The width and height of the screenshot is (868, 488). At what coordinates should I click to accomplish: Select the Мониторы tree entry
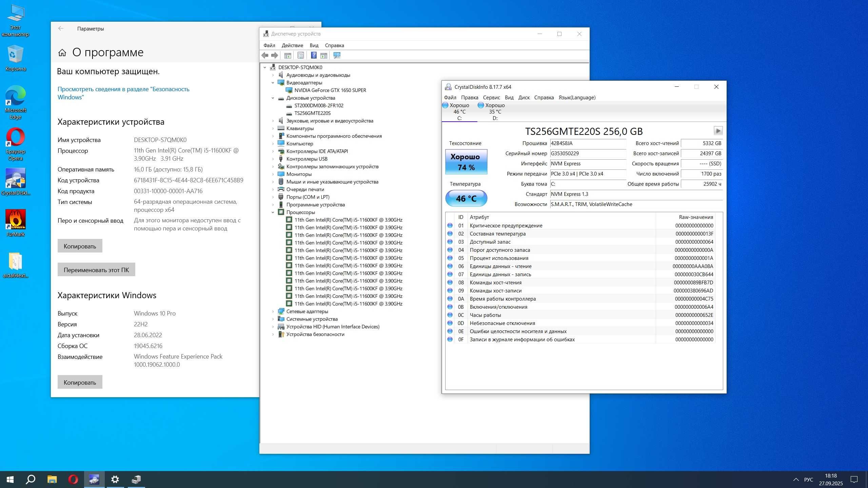click(299, 174)
